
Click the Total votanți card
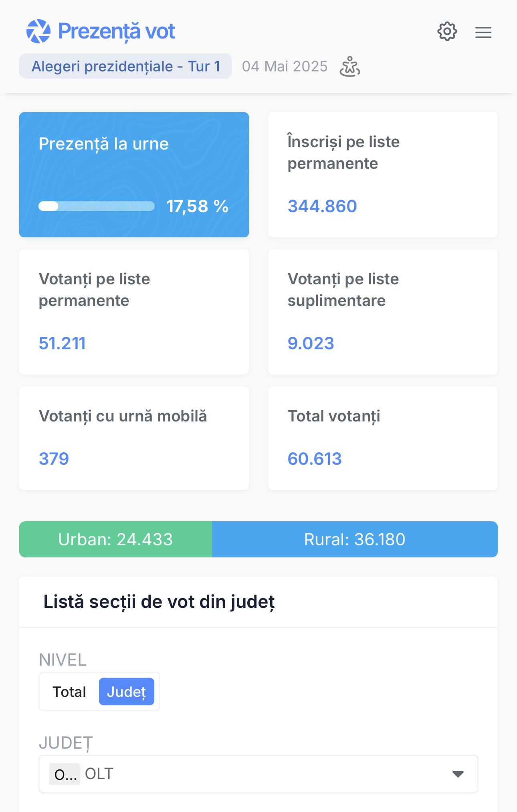point(383,438)
